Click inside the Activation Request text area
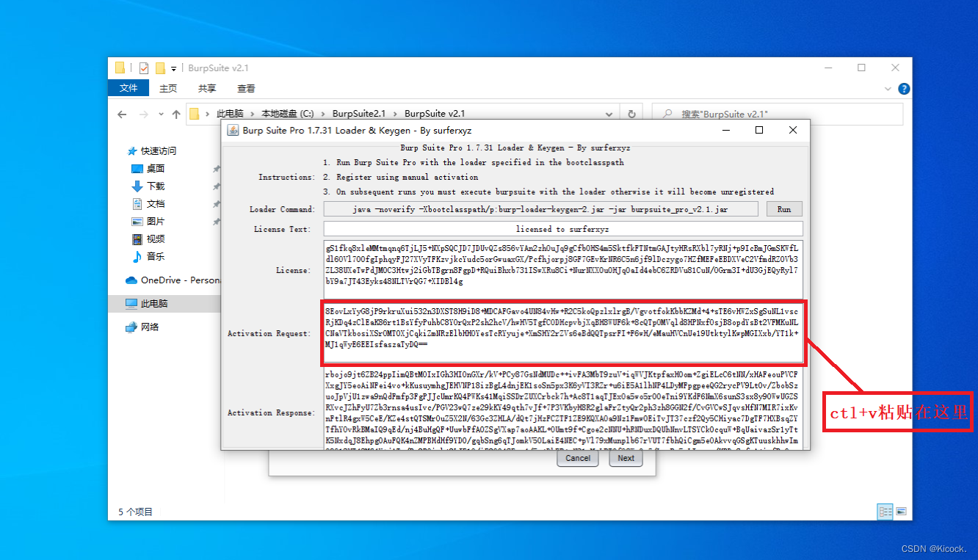The image size is (978, 560). coord(562,332)
